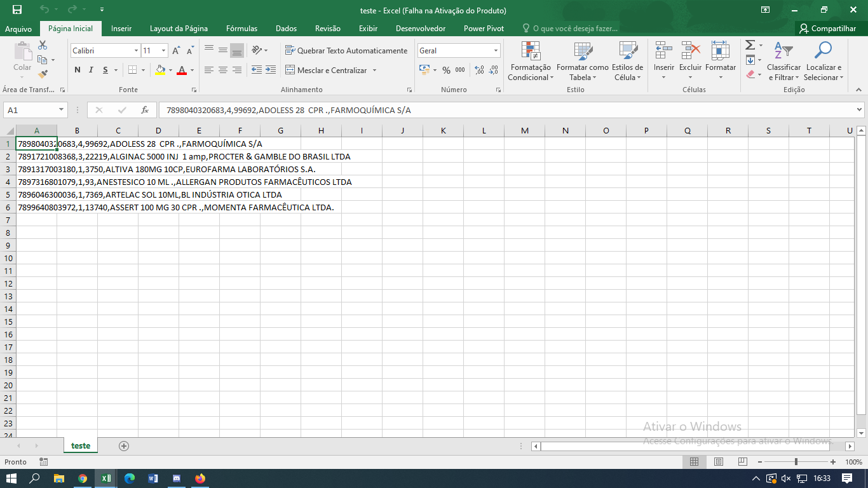Open the borders dropdown arrow
Screen dimensions: 868x488
pyautogui.click(x=144, y=70)
